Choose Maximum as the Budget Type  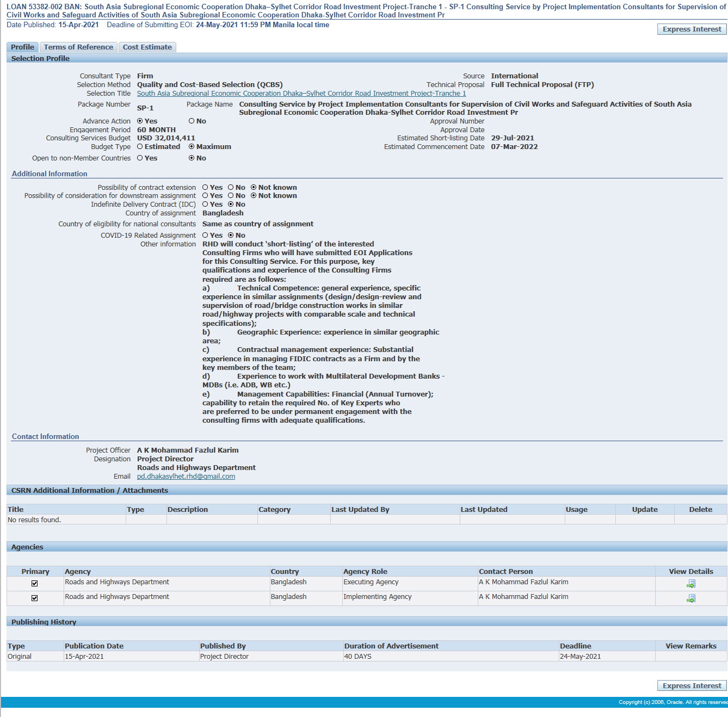coord(192,147)
